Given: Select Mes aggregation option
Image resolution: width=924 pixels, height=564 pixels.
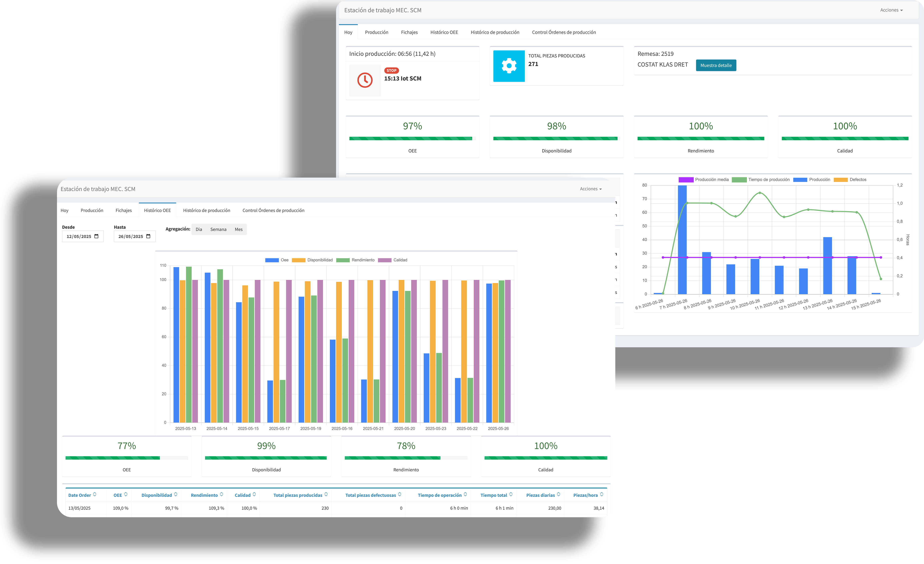Looking at the screenshot, I should [x=238, y=229].
